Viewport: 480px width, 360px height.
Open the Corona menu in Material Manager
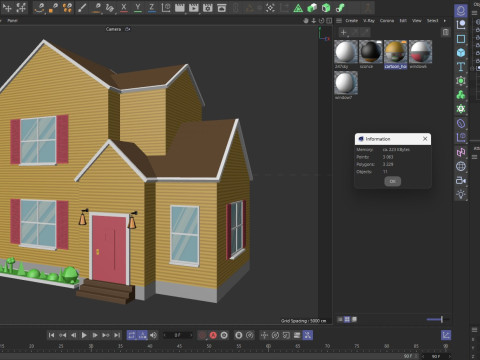coord(387,21)
